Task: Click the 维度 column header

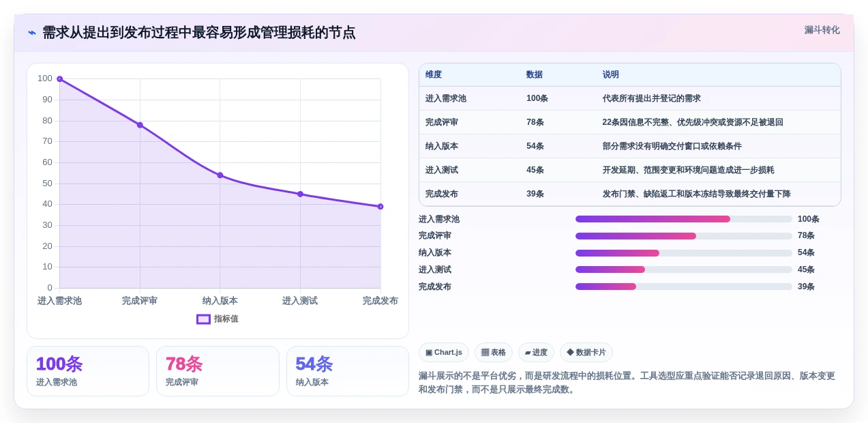Action: 434,75
